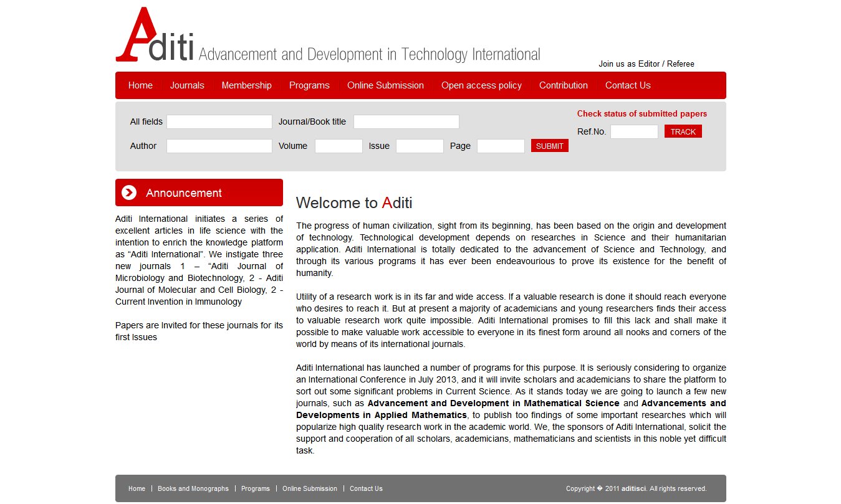
Task: Focus the All fields search box
Action: pos(219,121)
